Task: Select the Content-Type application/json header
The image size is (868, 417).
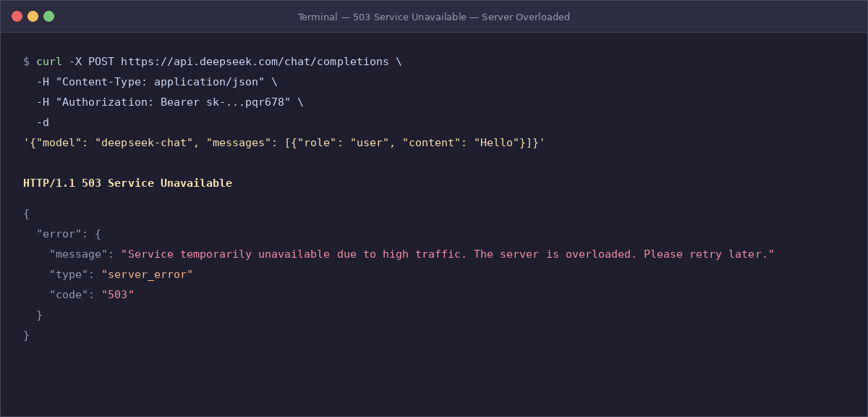Action: (163, 81)
